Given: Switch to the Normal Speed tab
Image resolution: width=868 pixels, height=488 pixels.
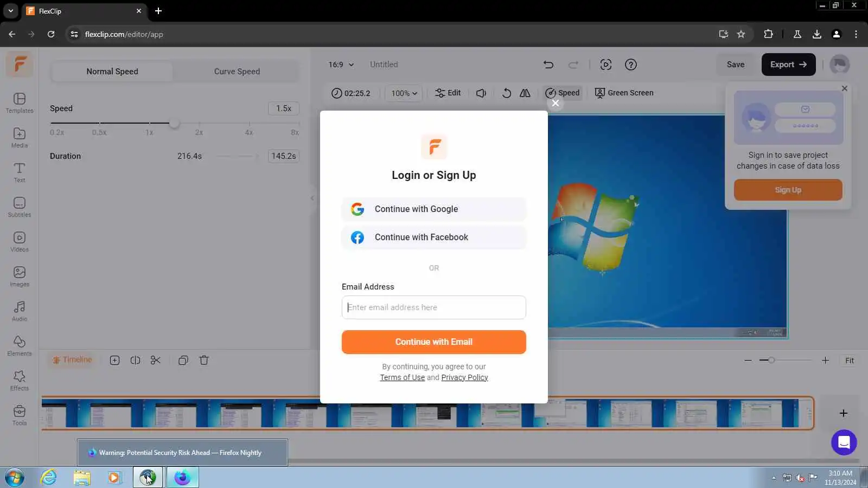Looking at the screenshot, I should point(112,72).
